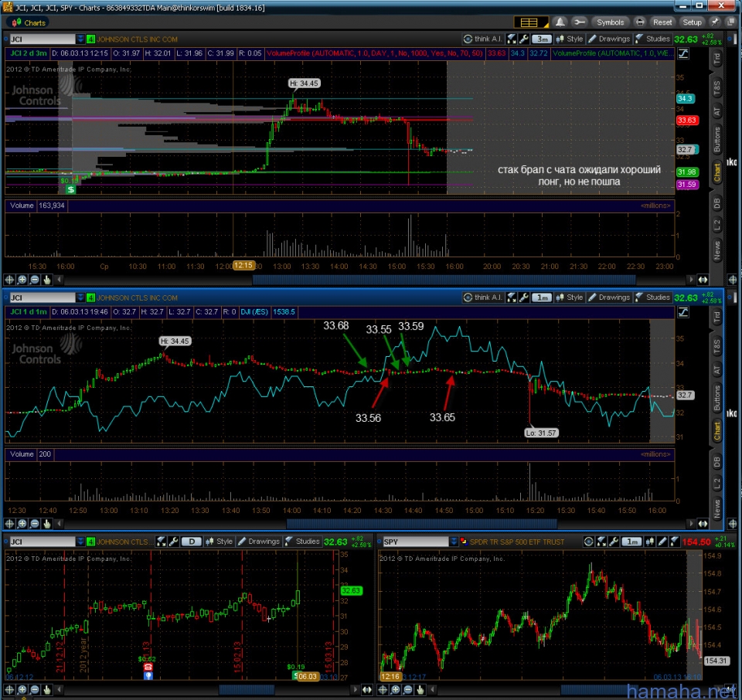
Task: Click right scroll arrow under middle chart
Action: click(x=691, y=524)
